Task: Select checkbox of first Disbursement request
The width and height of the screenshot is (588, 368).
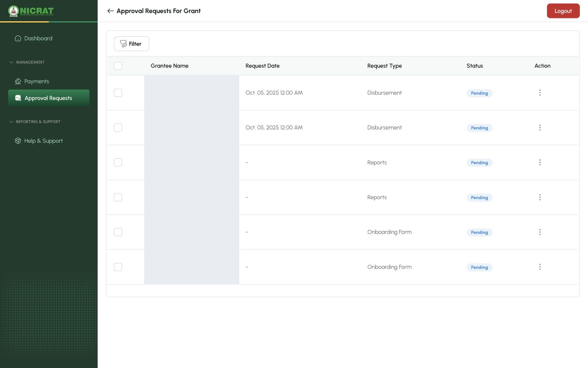Action: (x=118, y=93)
